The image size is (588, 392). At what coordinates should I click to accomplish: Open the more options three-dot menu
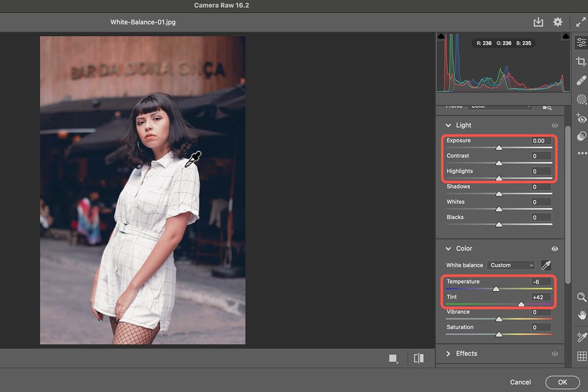(x=581, y=153)
